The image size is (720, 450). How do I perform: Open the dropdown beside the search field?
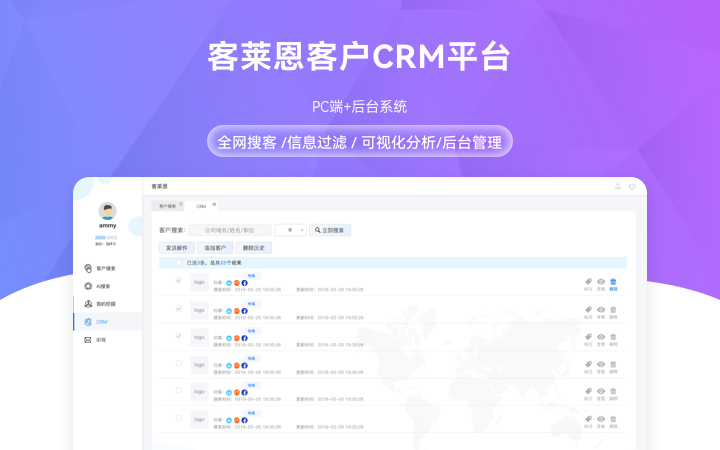coord(291,230)
